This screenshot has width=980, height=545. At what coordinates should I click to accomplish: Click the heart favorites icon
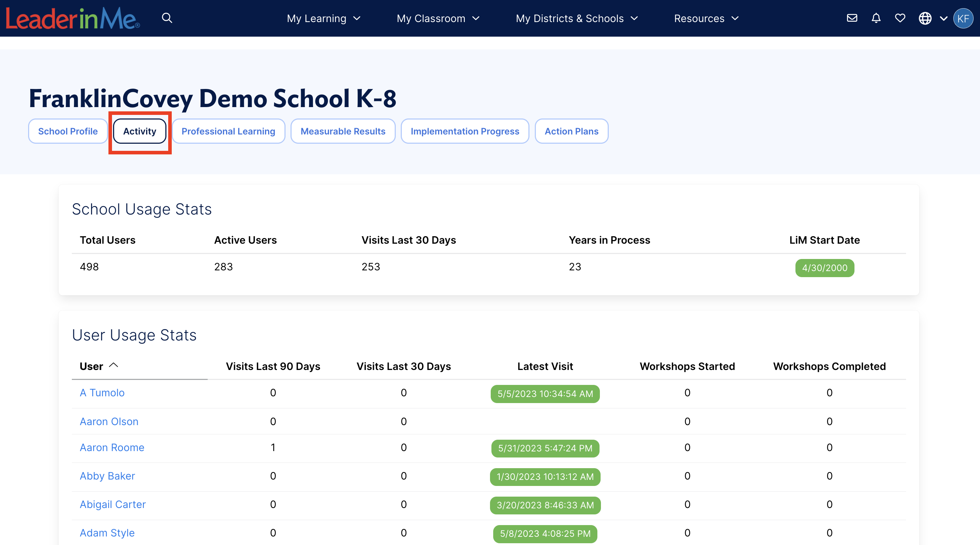pyautogui.click(x=900, y=18)
